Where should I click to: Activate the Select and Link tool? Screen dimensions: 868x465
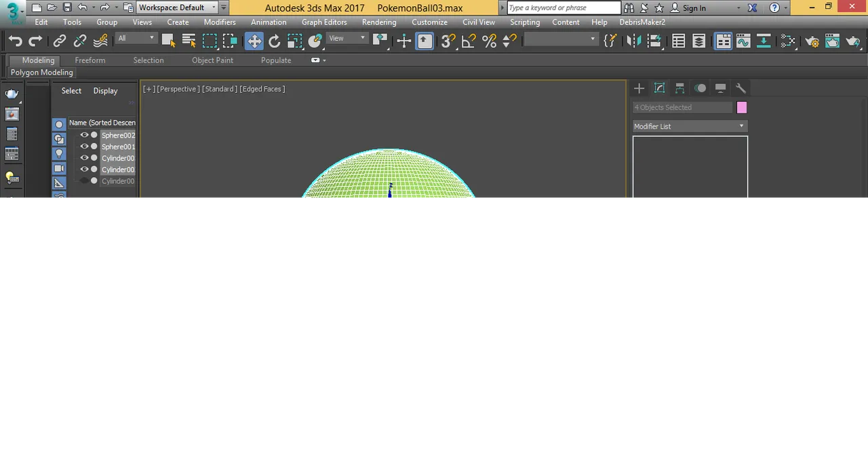60,41
